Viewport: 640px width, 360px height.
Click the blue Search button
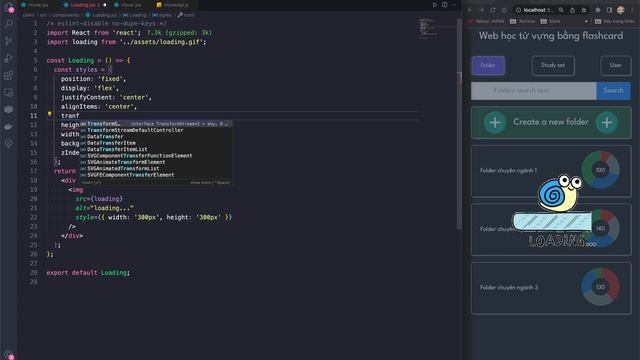click(x=613, y=91)
